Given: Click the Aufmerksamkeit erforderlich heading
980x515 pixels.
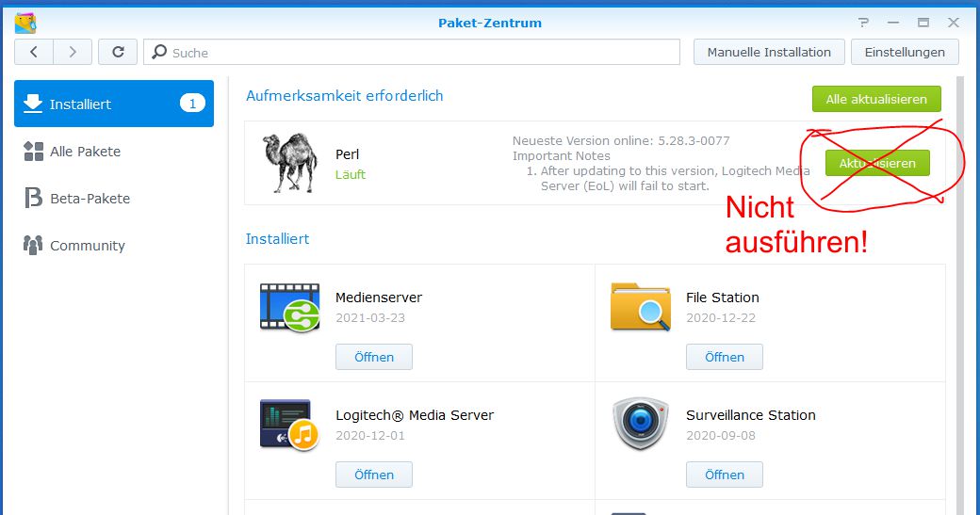Looking at the screenshot, I should click(x=344, y=95).
